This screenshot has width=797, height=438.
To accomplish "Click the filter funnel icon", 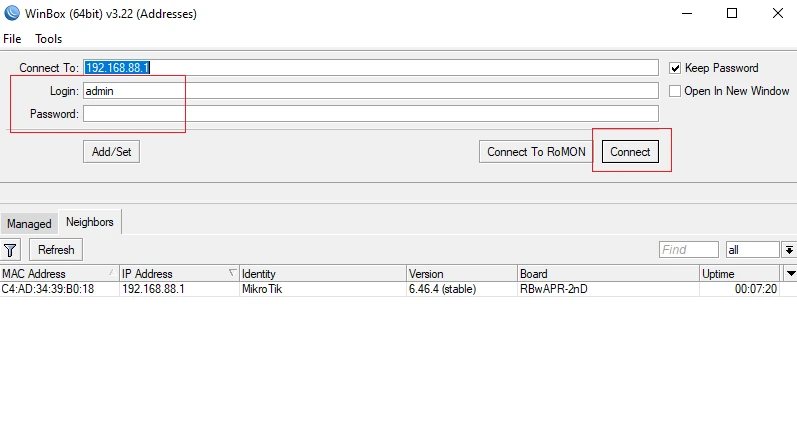I will point(11,250).
